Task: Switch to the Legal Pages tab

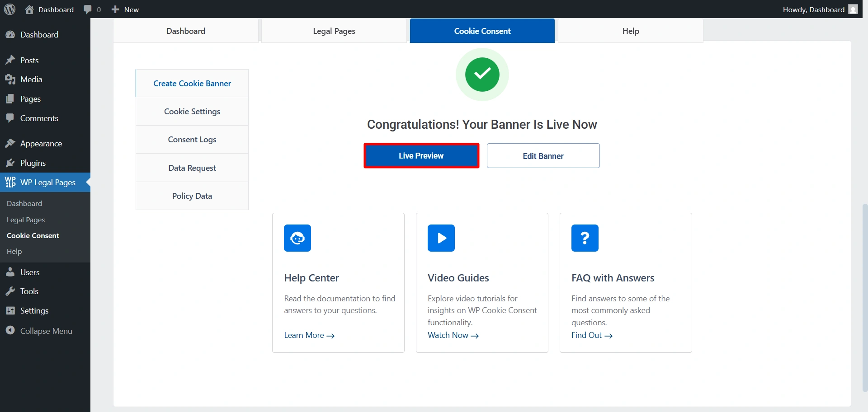Action: 334,31
